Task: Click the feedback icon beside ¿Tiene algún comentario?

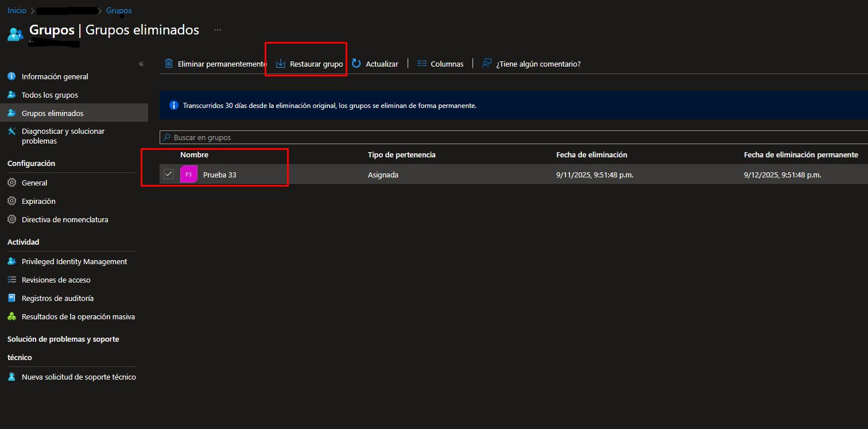Action: click(x=487, y=64)
